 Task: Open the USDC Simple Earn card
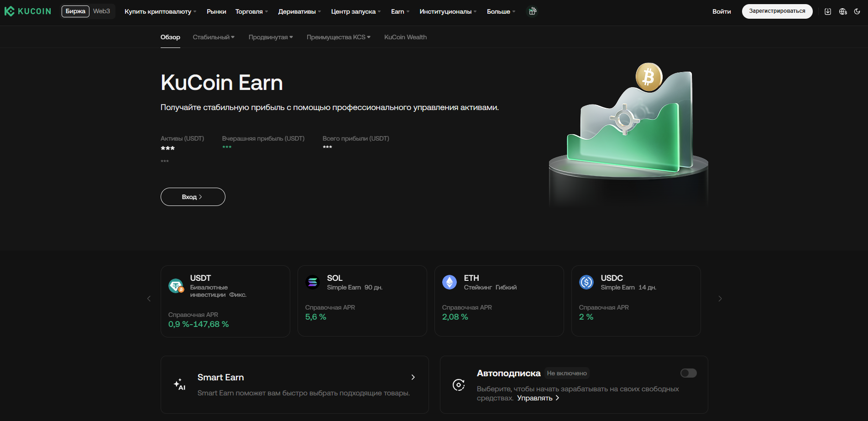click(636, 301)
